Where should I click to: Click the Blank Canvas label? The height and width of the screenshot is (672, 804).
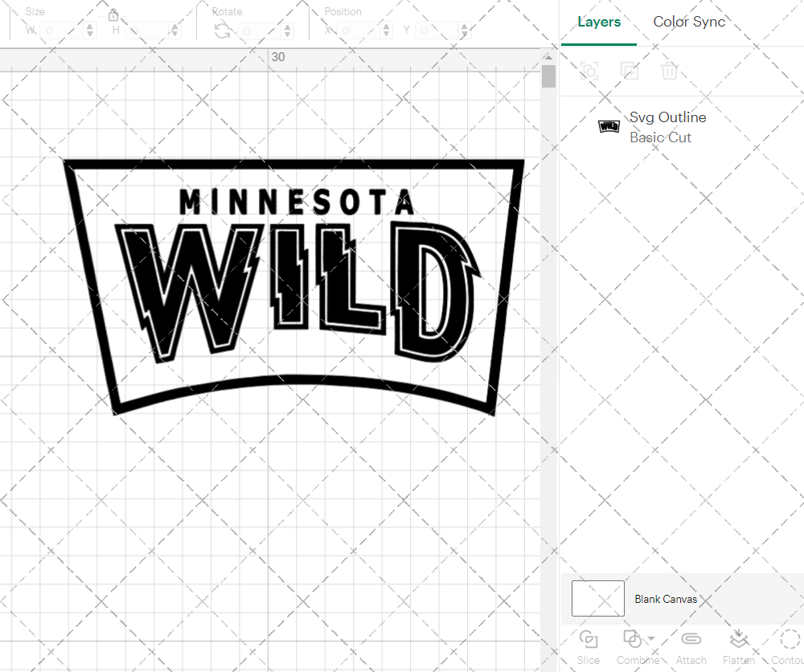click(666, 599)
